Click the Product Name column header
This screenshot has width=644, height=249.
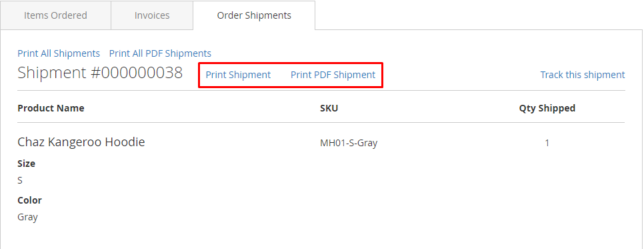click(x=51, y=108)
